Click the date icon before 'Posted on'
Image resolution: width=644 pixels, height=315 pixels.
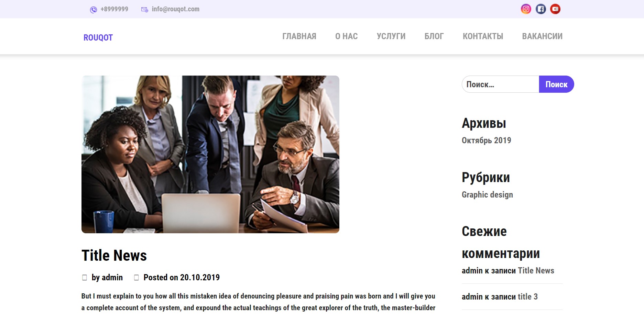pos(136,278)
